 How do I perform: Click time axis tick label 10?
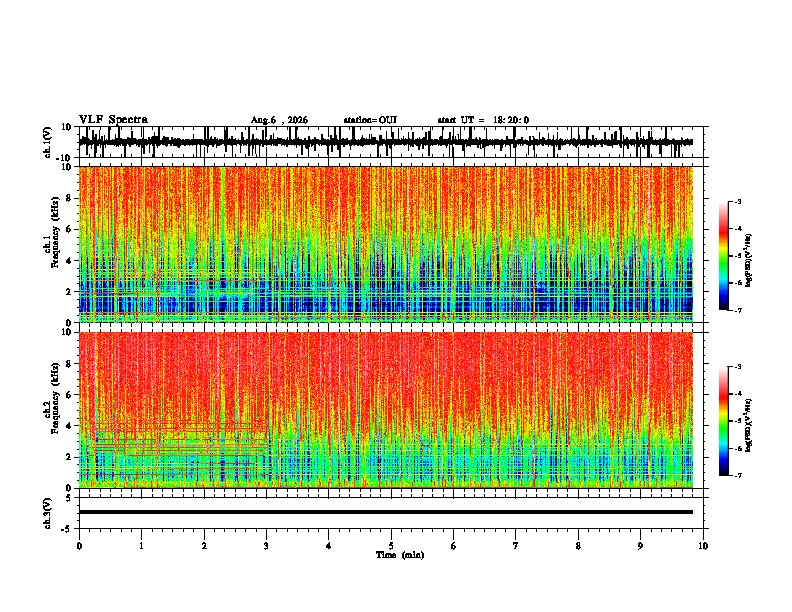click(703, 546)
